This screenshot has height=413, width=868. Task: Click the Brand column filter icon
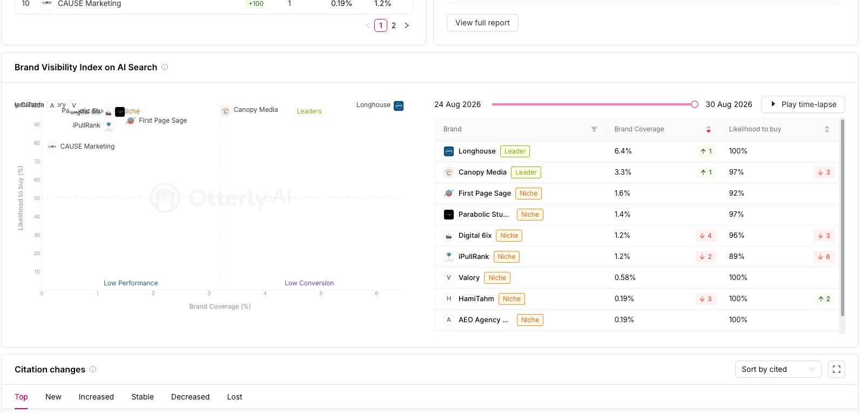click(594, 129)
